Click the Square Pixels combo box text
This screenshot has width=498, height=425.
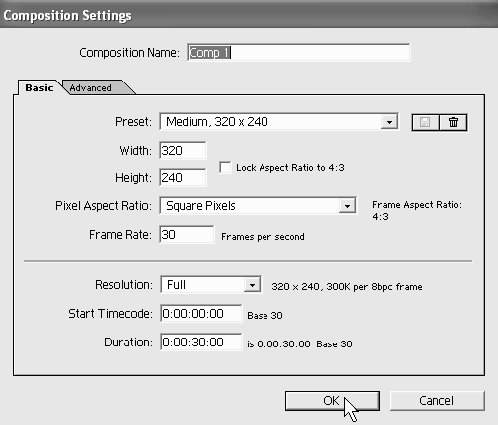click(x=201, y=206)
